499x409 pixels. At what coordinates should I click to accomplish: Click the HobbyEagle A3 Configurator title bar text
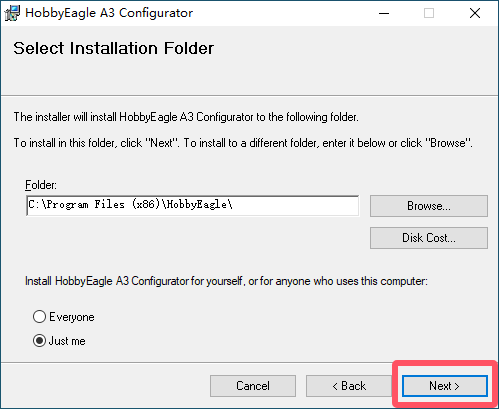[x=109, y=13]
